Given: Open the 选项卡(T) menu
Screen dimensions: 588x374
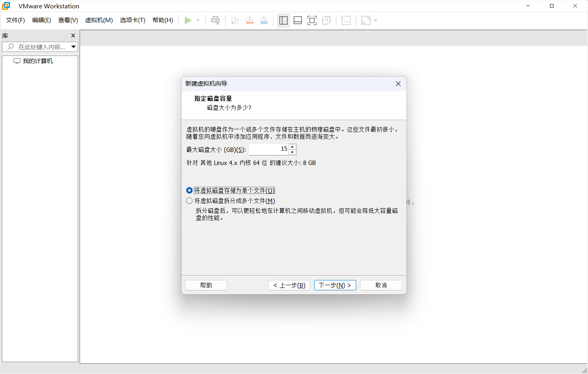Looking at the screenshot, I should point(133,20).
